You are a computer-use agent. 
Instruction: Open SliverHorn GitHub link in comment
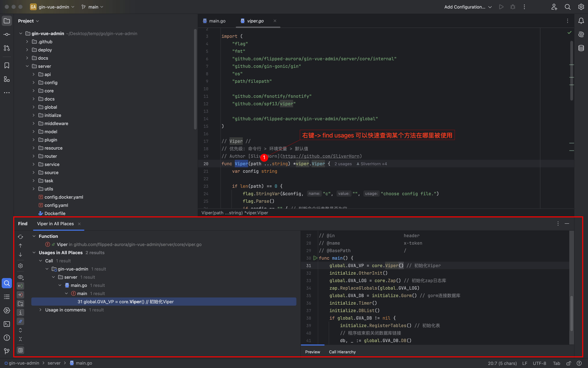[x=321, y=156]
